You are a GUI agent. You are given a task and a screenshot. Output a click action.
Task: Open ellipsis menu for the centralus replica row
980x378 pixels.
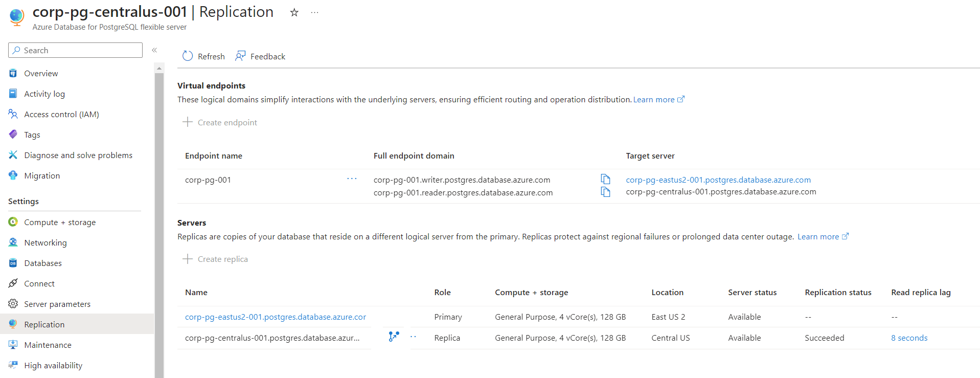pyautogui.click(x=413, y=337)
